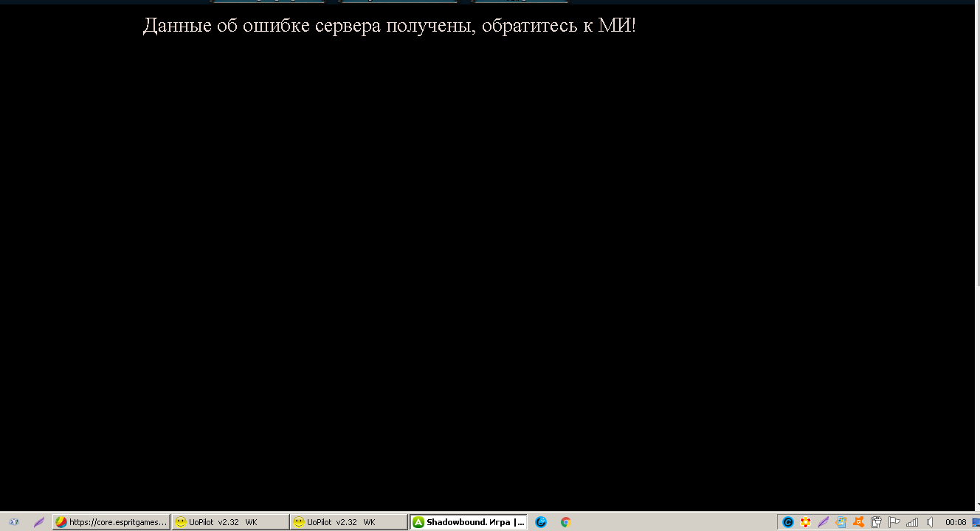Viewport: 980px width, 531px height.
Task: Open the blue and yellow tray icon left of Avast
Action: pyautogui.click(x=841, y=522)
